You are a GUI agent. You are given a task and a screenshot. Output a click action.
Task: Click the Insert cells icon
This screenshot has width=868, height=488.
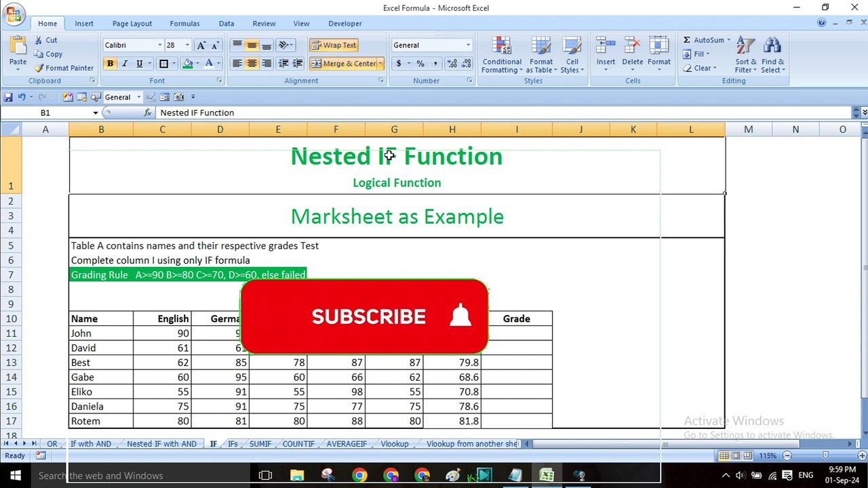click(x=606, y=45)
